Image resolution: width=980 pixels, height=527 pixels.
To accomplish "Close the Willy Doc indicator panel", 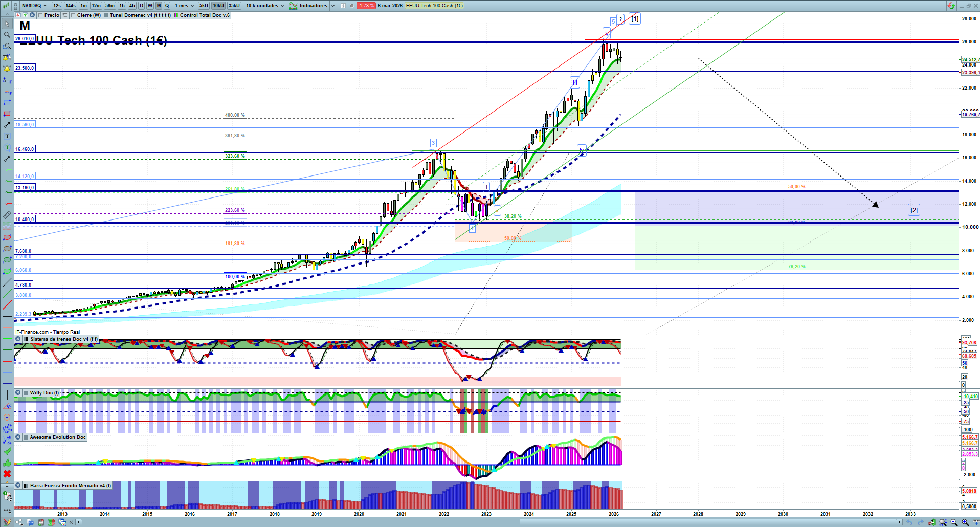I will click(x=18, y=393).
